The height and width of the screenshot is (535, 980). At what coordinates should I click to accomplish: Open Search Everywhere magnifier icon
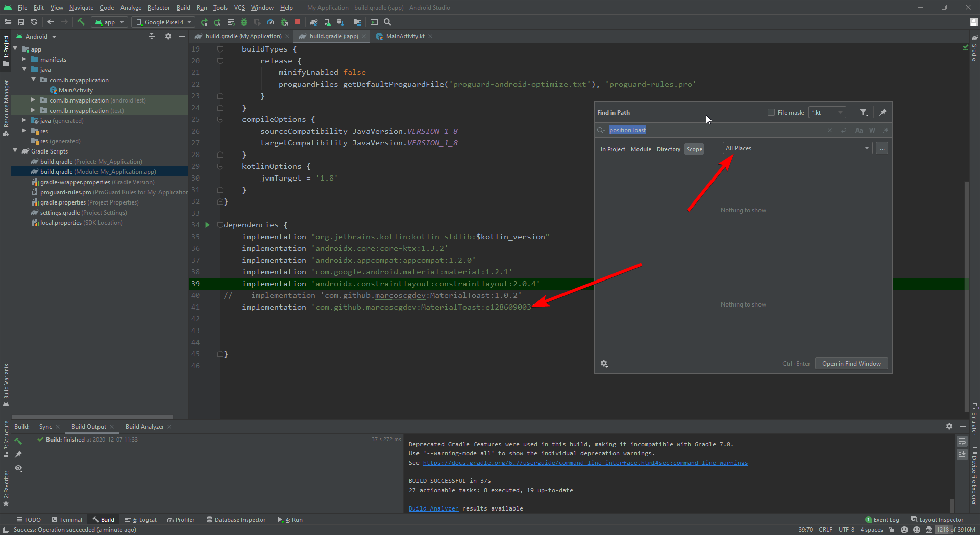387,22
